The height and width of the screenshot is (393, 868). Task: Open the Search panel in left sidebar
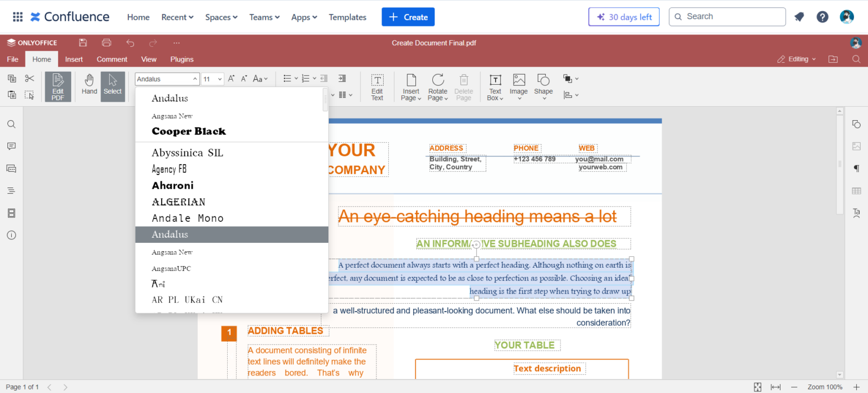click(x=11, y=124)
